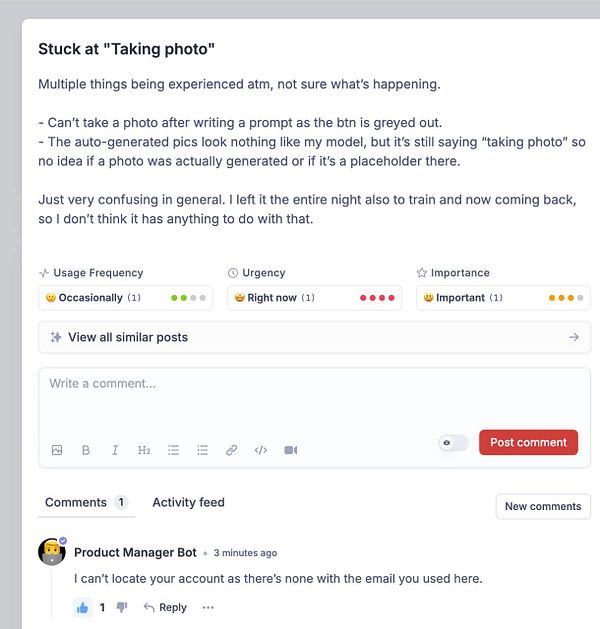Add a bulleted list to comment

(x=173, y=450)
